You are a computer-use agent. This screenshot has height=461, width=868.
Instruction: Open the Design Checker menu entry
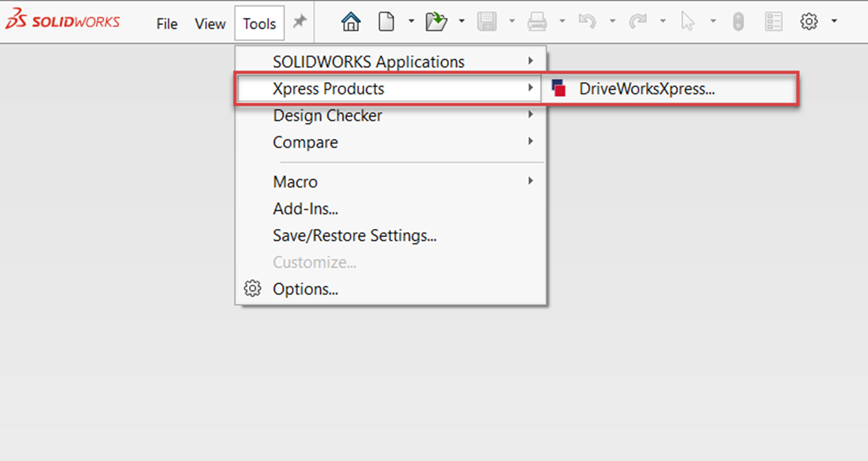pos(328,115)
